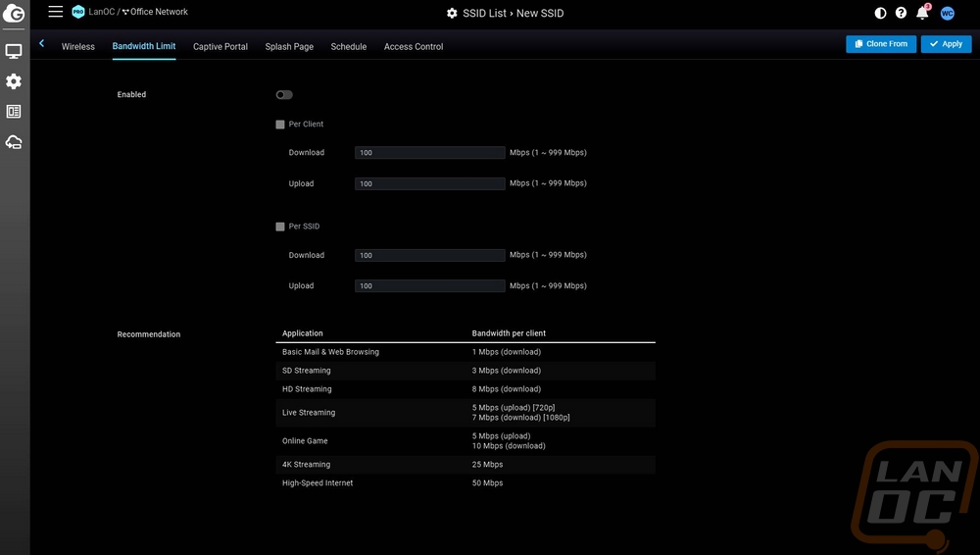Check the Per SSID checkbox
The height and width of the screenshot is (555, 980).
280,227
